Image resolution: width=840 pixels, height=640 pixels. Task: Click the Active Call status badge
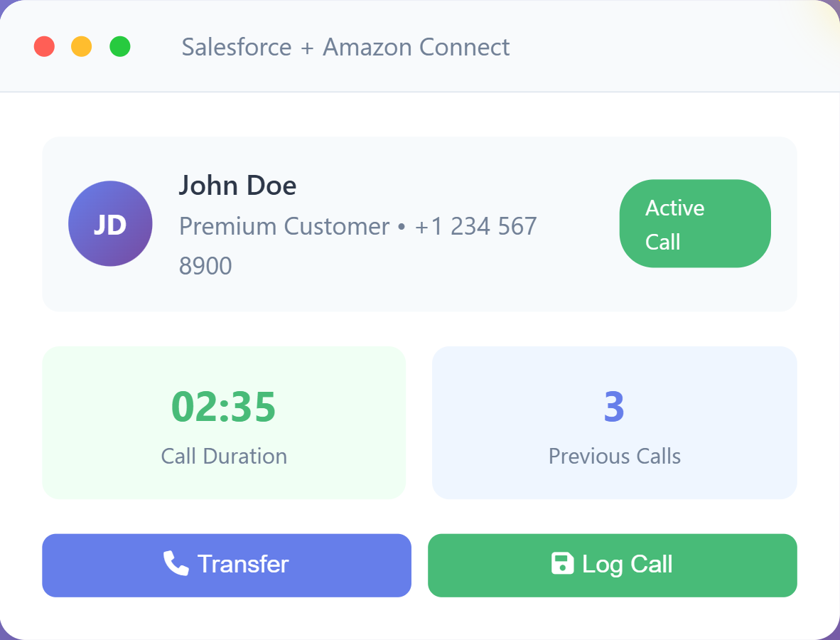pyautogui.click(x=695, y=223)
